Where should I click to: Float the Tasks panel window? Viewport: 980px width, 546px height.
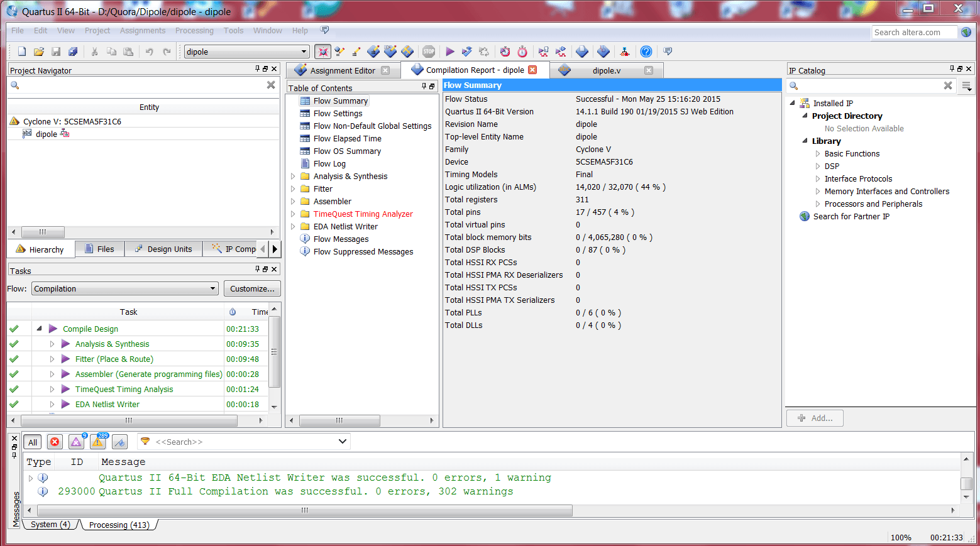[x=265, y=269]
